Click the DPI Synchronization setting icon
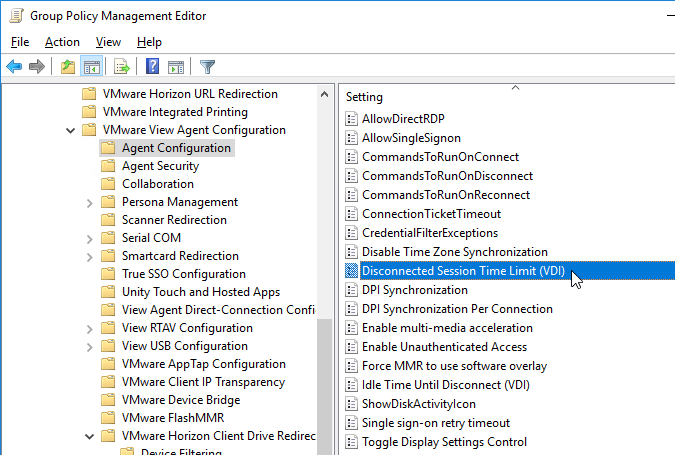The width and height of the screenshot is (675, 455). (x=352, y=290)
